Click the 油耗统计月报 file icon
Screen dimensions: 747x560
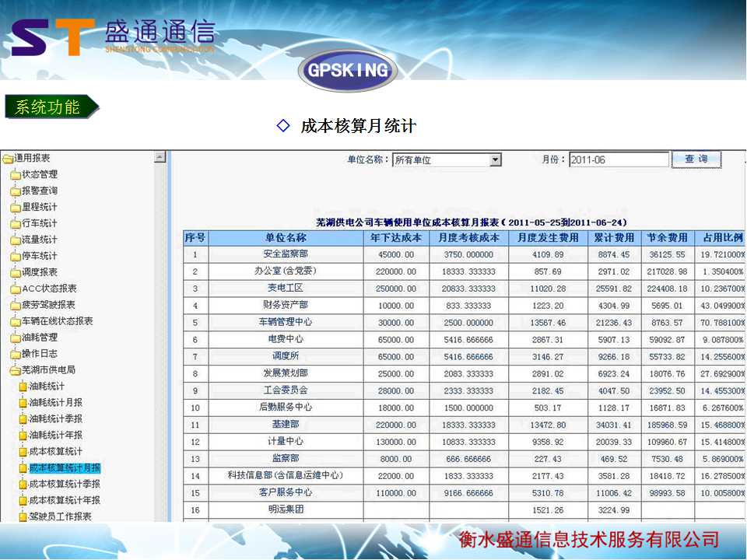pyautogui.click(x=23, y=403)
